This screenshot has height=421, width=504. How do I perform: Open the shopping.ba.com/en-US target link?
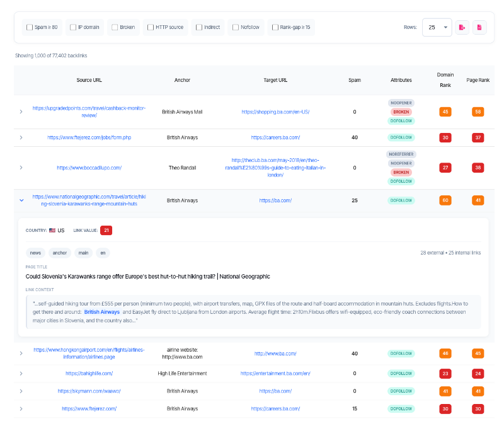275,112
